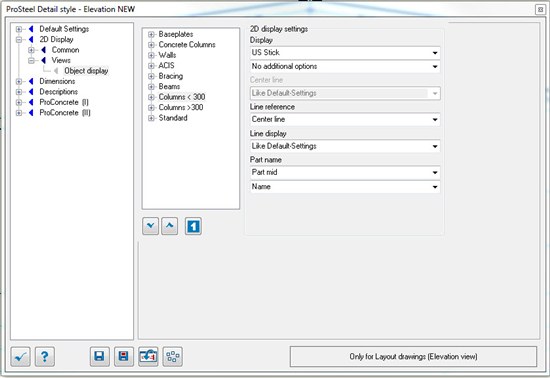This screenshot has width=550, height=378.
Task: Expand the Common tree node
Action: pyautogui.click(x=31, y=50)
